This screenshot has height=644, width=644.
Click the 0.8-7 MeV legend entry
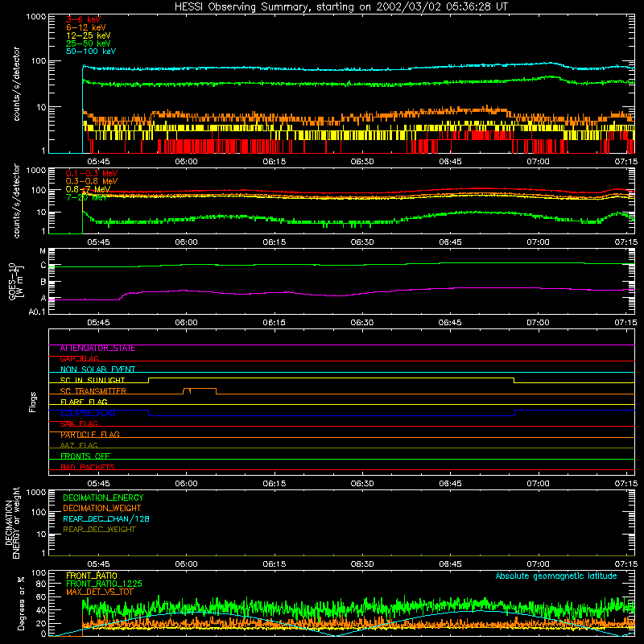coord(88,189)
